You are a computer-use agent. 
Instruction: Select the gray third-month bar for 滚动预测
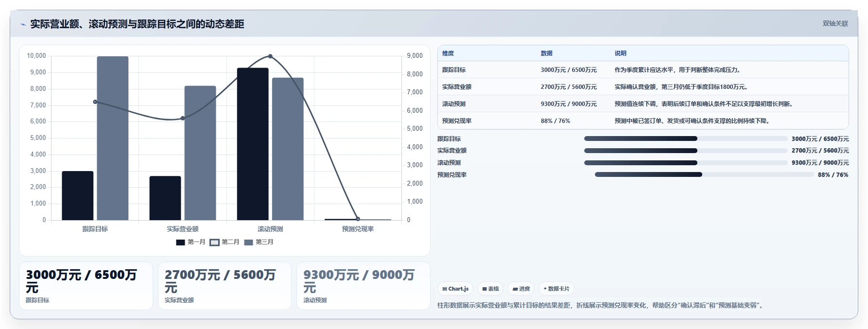click(288, 149)
